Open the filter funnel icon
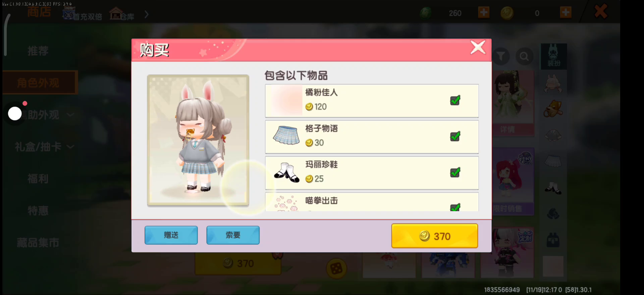644x295 pixels. coord(501,56)
